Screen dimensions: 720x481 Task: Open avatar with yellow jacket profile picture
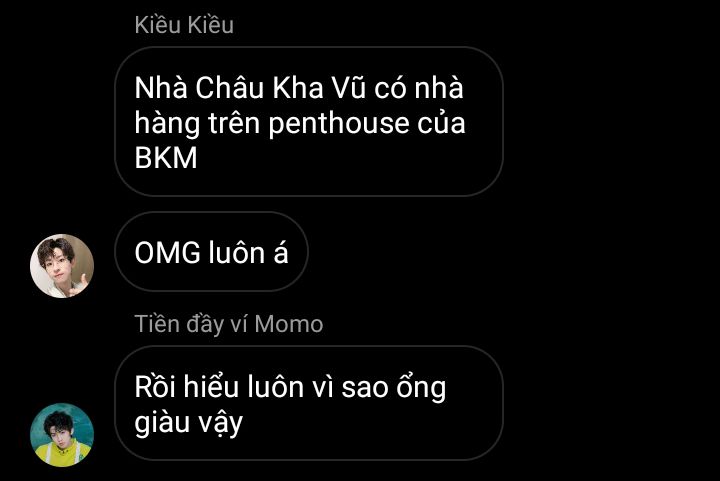click(62, 435)
